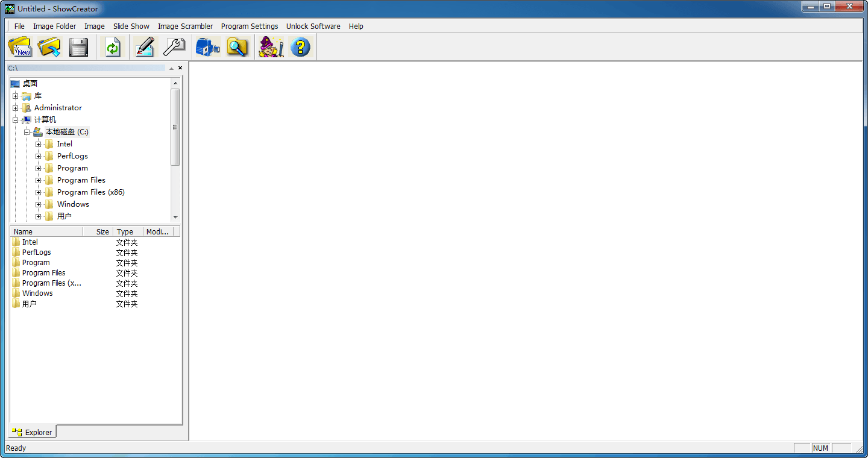Click the Open folder toolbar icon
This screenshot has width=868, height=458.
(49, 47)
